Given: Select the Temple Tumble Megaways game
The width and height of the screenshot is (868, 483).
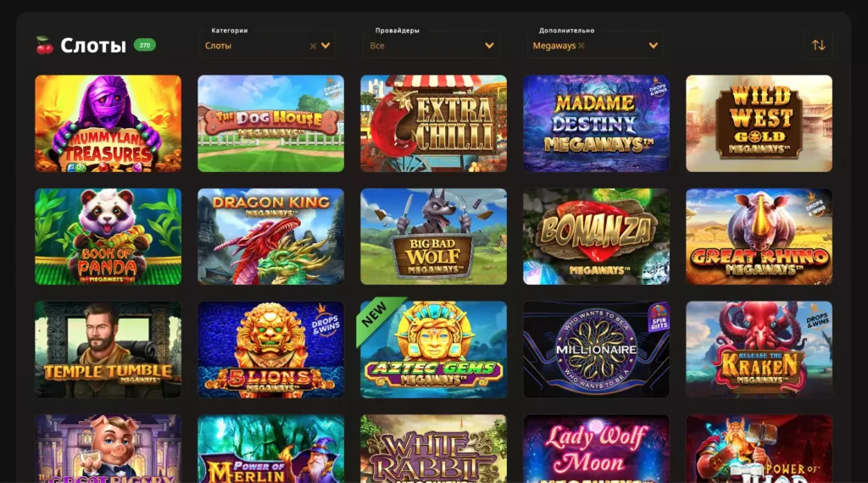Looking at the screenshot, I should tap(108, 350).
